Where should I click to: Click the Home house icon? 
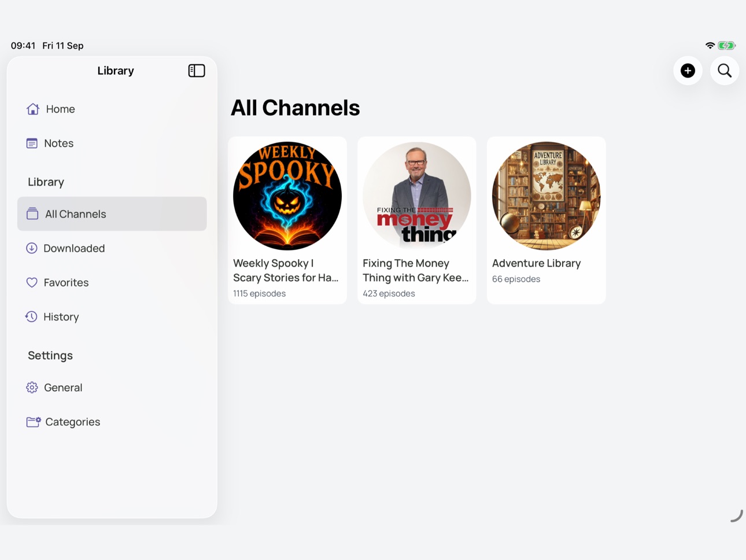click(x=33, y=109)
